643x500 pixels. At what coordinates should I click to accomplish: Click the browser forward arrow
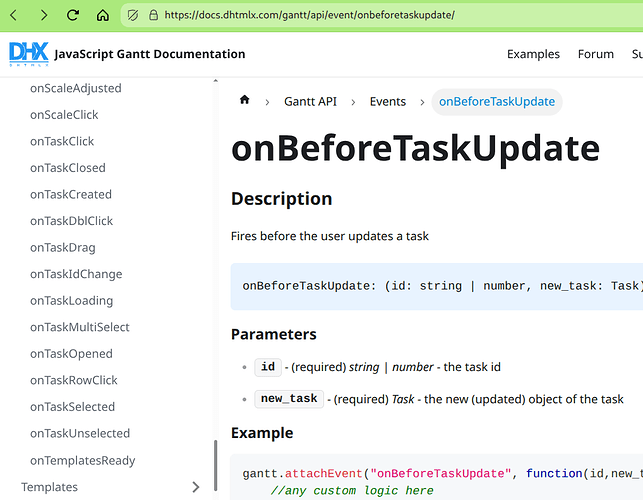pos(43,15)
